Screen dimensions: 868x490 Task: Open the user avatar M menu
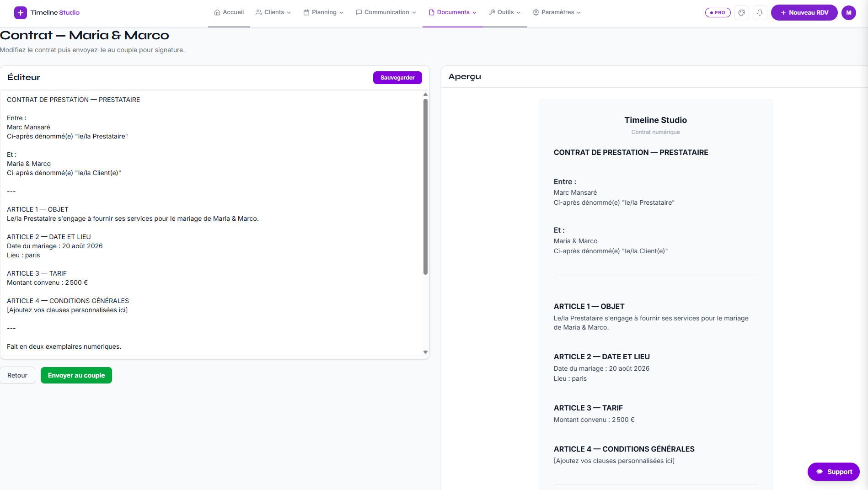849,13
